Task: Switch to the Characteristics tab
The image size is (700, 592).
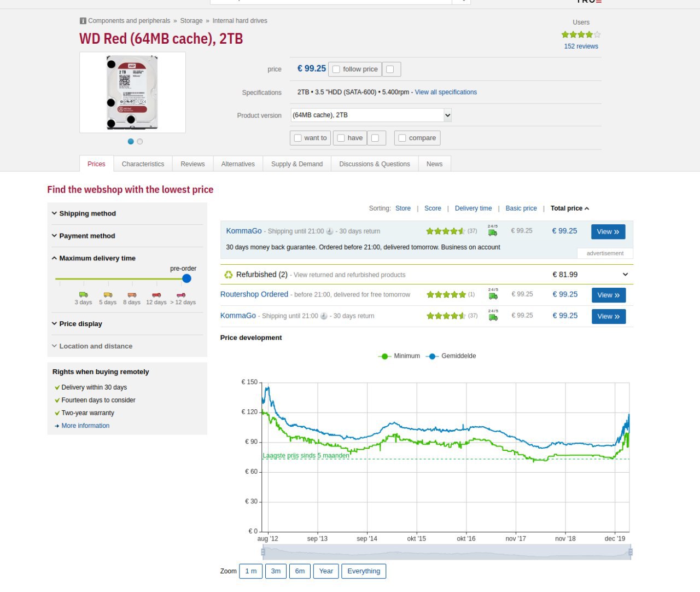Action: point(143,164)
